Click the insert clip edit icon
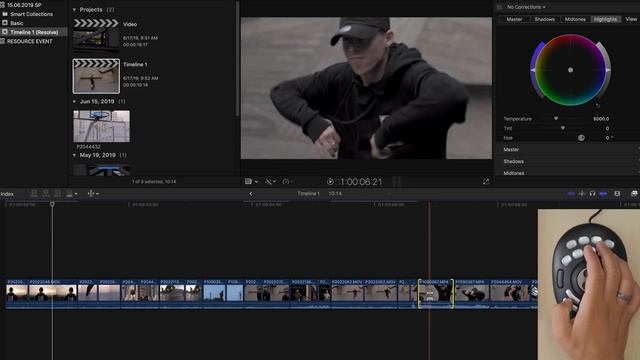The width and height of the screenshot is (640, 360). pos(46,193)
